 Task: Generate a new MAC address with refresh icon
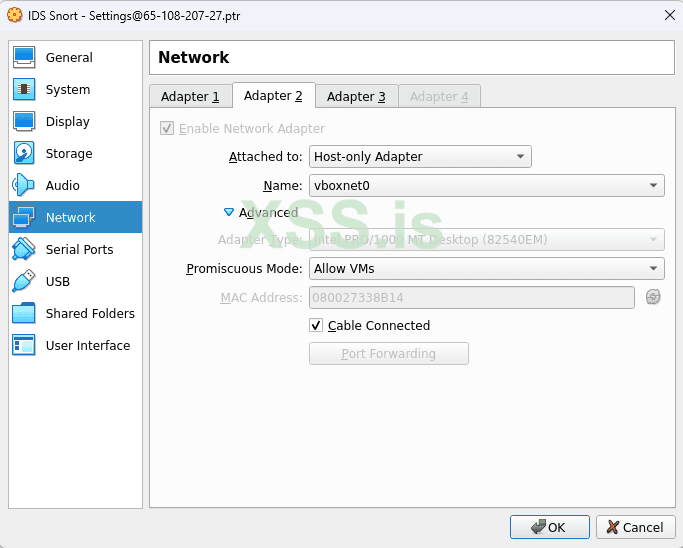coord(653,298)
